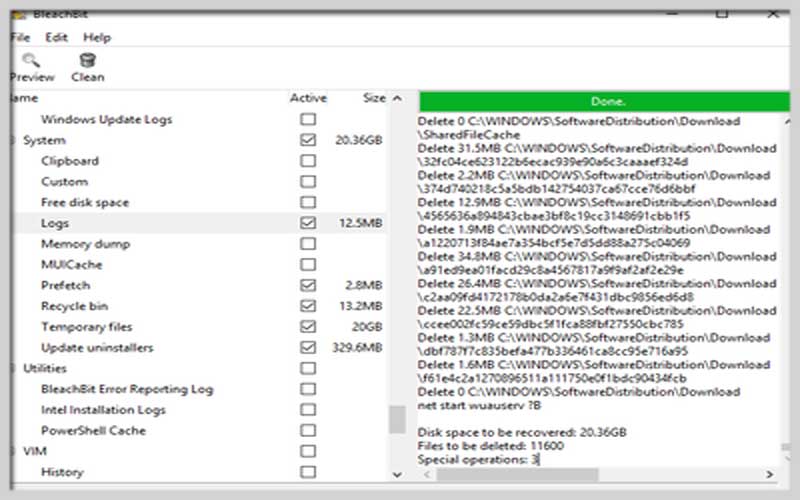Viewport: 800px width, 500px height.
Task: Select the PowerShell Cache item
Action: click(93, 431)
